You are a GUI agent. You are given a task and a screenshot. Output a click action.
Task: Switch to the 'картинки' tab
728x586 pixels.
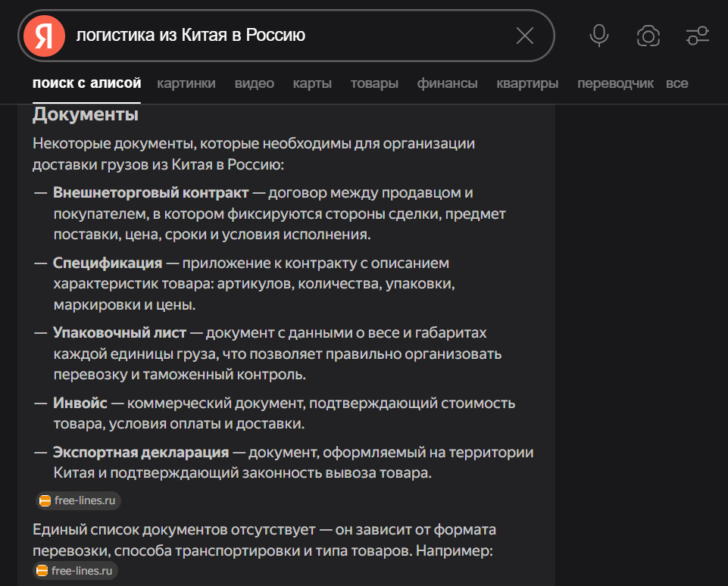tap(186, 83)
